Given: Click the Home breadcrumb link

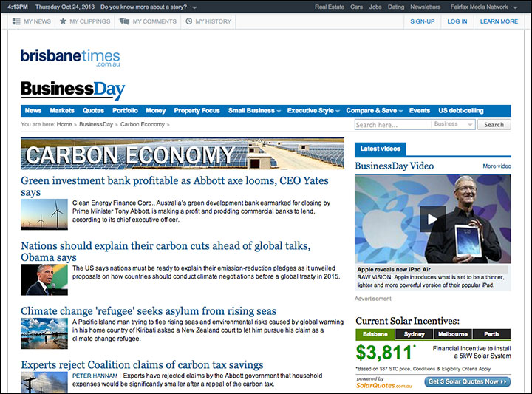Looking at the screenshot, I should tap(64, 124).
